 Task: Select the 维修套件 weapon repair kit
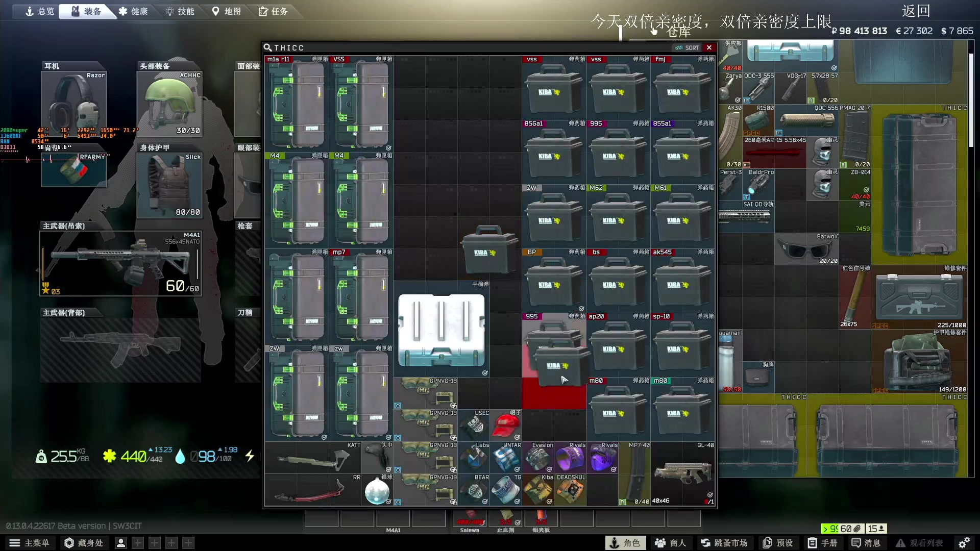tap(919, 297)
